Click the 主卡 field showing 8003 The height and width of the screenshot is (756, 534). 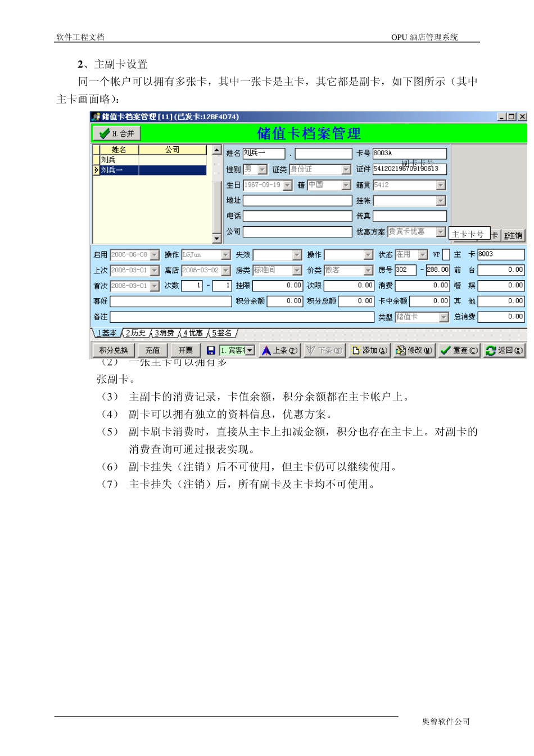501,254
